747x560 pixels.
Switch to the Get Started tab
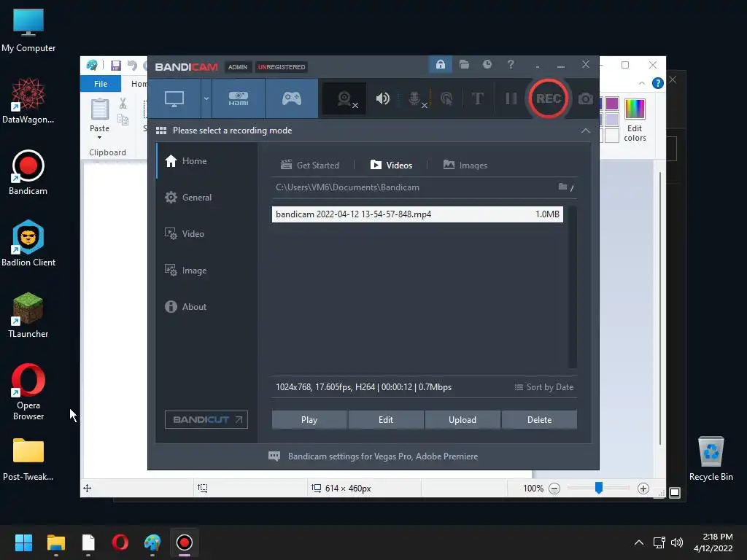(309, 166)
